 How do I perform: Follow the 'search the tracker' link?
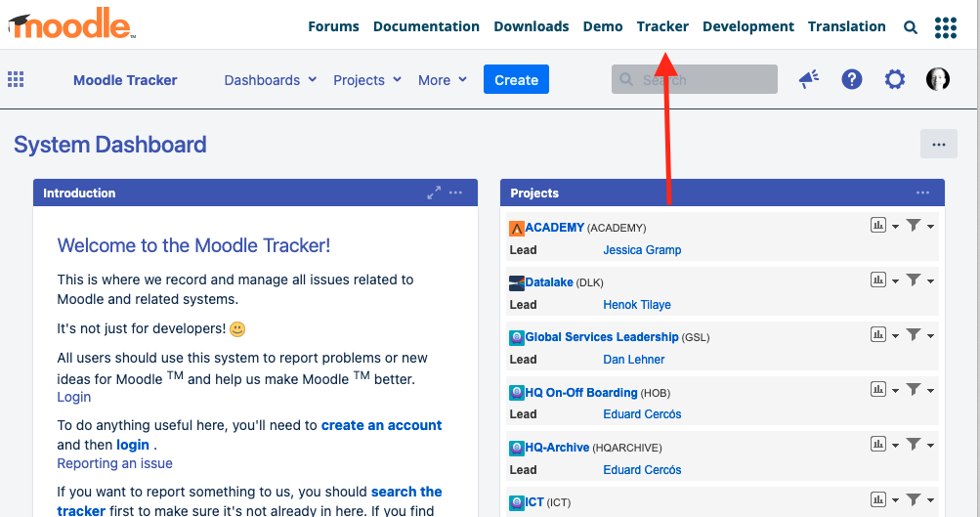click(249, 500)
